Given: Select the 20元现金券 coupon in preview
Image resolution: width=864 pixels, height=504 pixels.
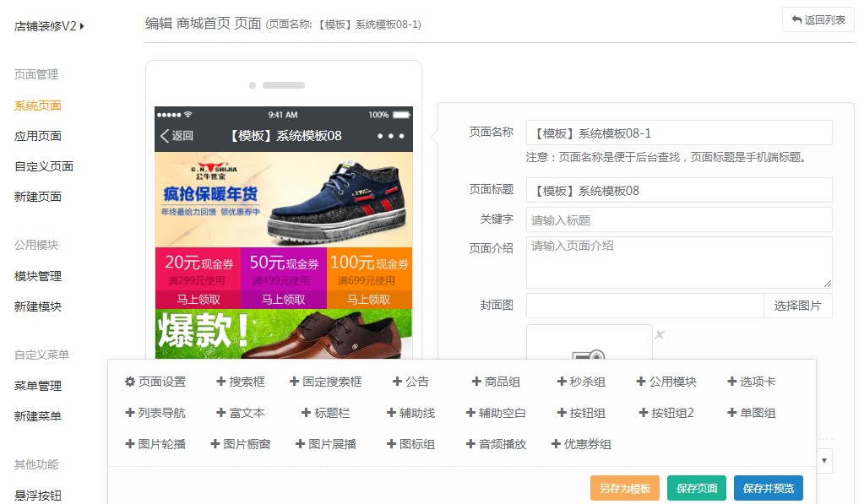Looking at the screenshot, I should tap(198, 278).
